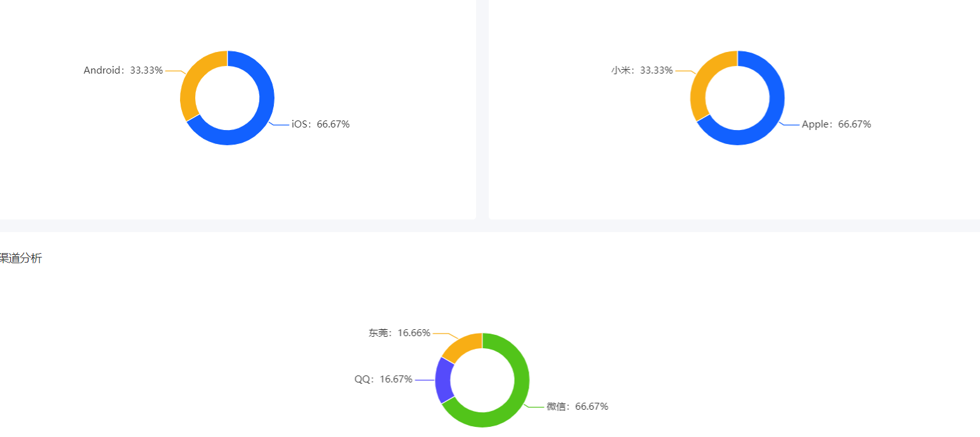Select the purple QQ chart segment
The height and width of the screenshot is (437, 980).
[x=443, y=379]
